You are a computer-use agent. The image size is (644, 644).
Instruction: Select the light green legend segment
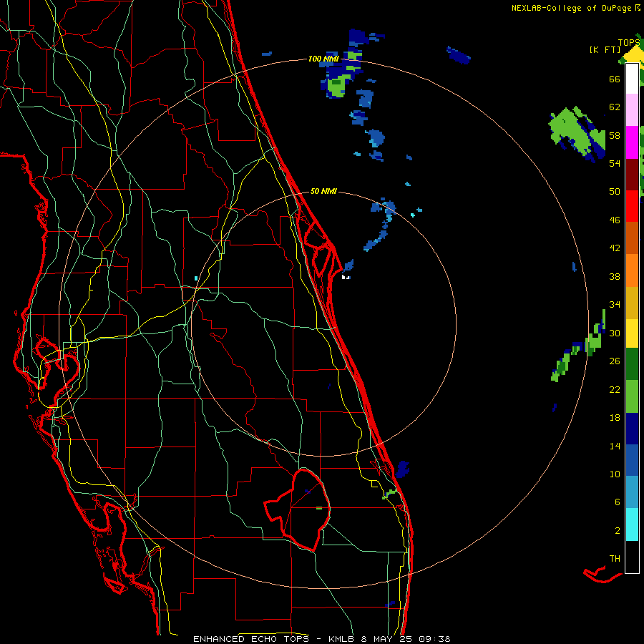tap(632, 396)
